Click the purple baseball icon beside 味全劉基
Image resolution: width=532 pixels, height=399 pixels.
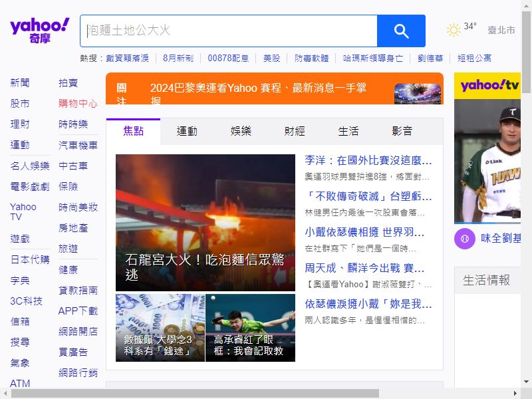464,239
